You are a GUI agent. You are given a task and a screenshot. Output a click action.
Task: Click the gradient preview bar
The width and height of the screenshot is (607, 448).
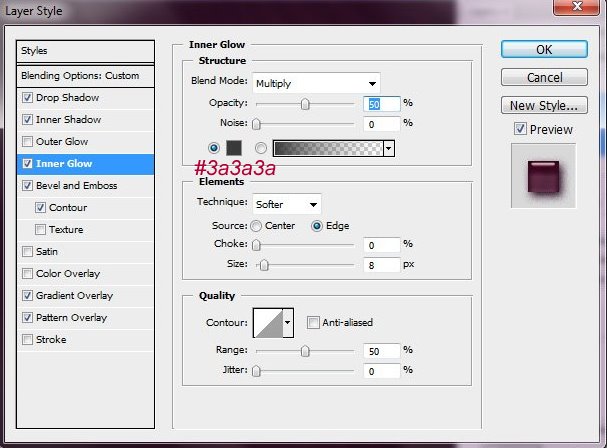(x=327, y=148)
